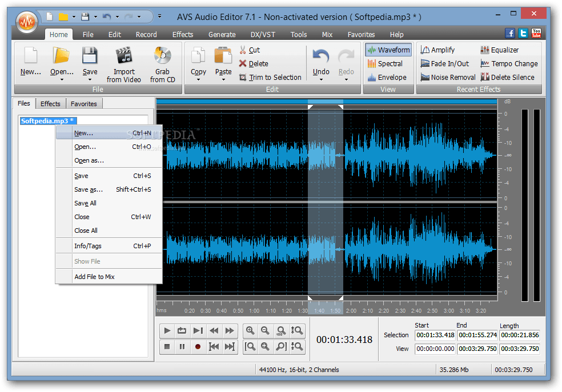
Task: Switch to Spectral view
Action: tap(384, 64)
